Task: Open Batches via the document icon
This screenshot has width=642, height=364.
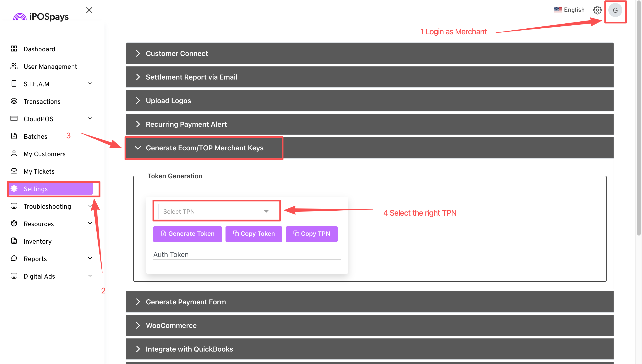Action: click(14, 136)
